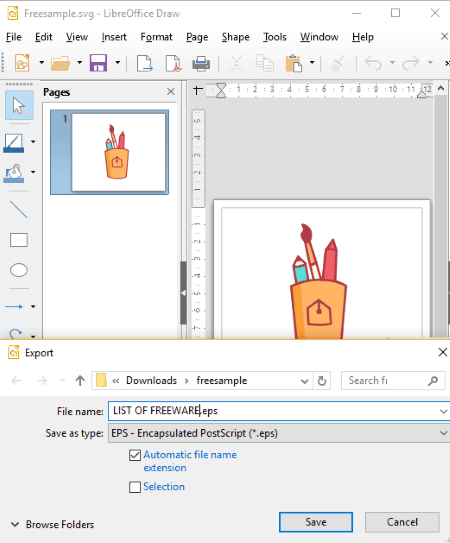Click the Downloads breadcrumb in address bar
This screenshot has width=450, height=543.
151,381
